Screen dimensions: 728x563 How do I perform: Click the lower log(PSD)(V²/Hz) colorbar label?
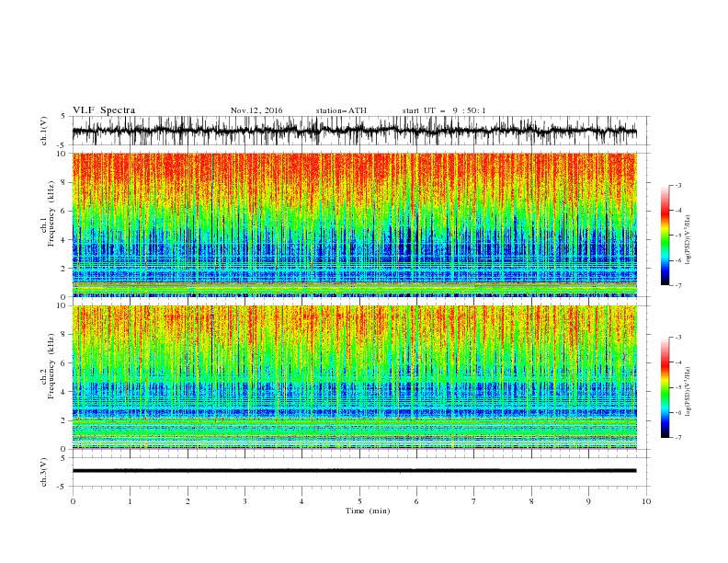[688, 392]
